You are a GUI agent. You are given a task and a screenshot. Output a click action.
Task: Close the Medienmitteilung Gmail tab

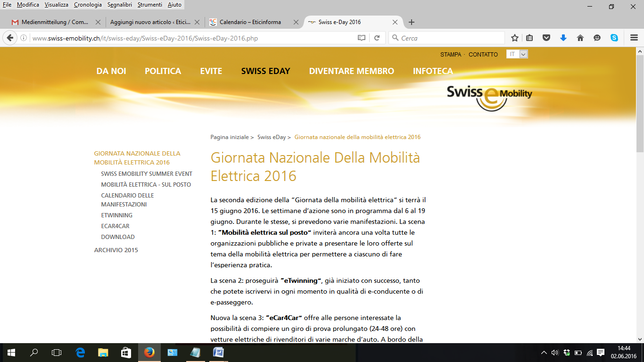click(98, 22)
